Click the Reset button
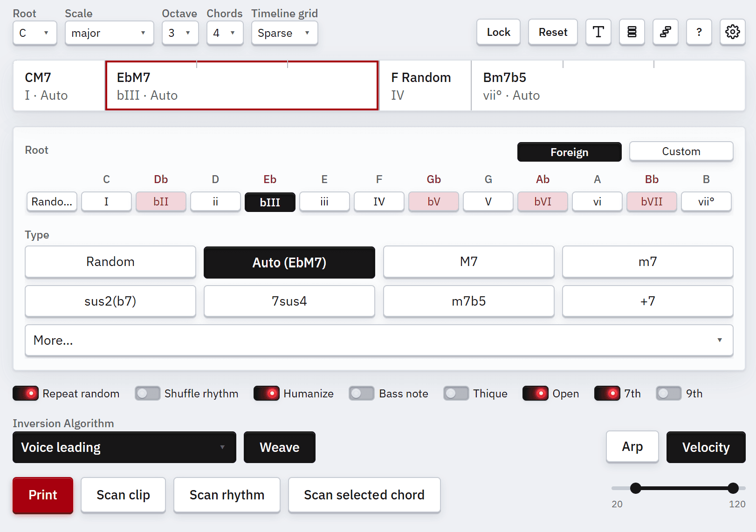The height and width of the screenshot is (532, 756). click(x=553, y=32)
